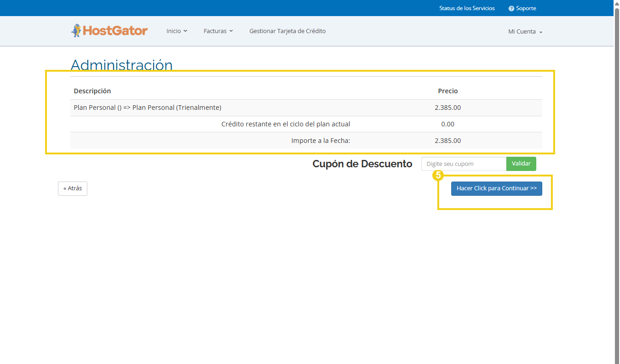This screenshot has width=620, height=364.
Task: Click the Administración page heading
Action: click(x=121, y=65)
